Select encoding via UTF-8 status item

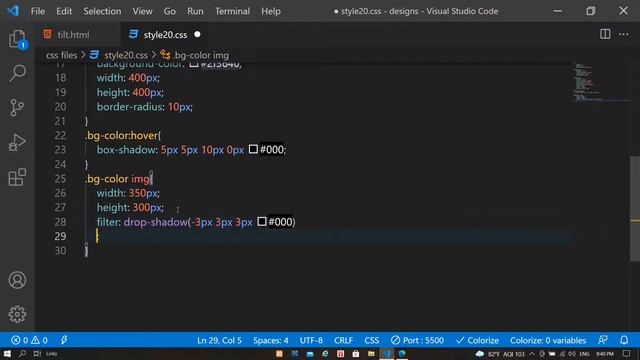(311, 340)
